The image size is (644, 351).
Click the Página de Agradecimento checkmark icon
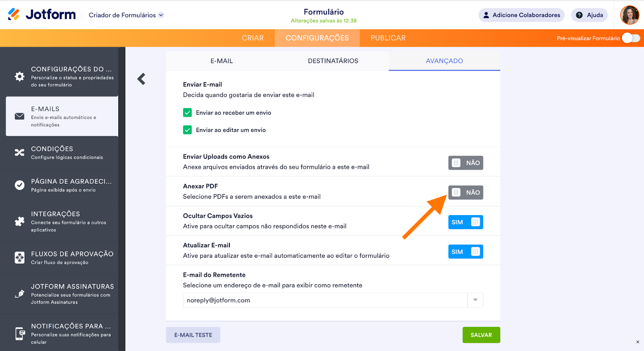pos(19,185)
